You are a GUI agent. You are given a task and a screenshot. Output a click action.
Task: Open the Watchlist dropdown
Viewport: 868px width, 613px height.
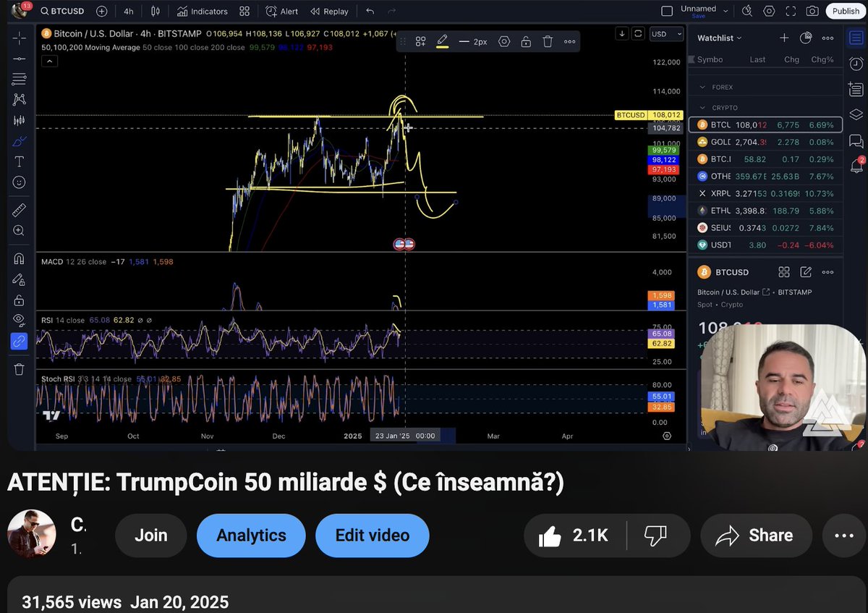(720, 38)
